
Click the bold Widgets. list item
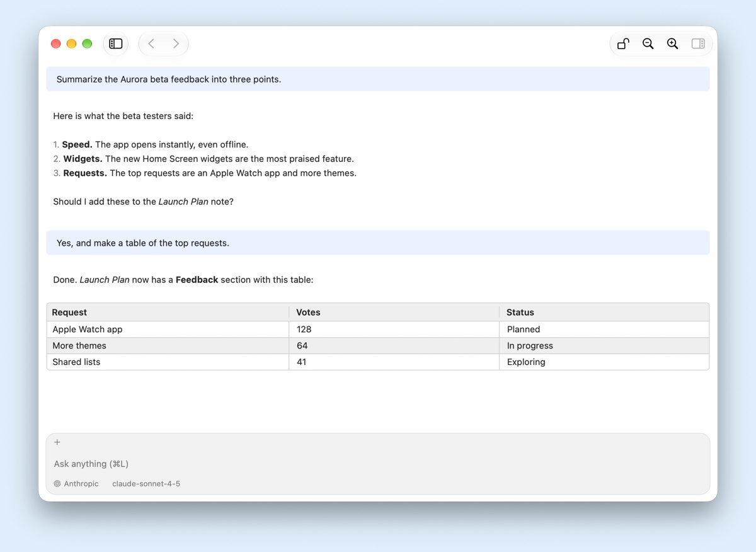[x=83, y=159]
